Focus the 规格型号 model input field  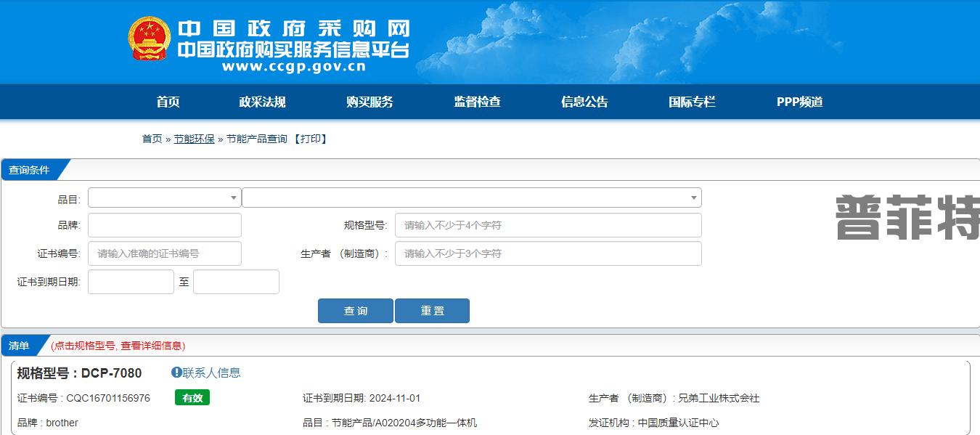pyautogui.click(x=547, y=225)
